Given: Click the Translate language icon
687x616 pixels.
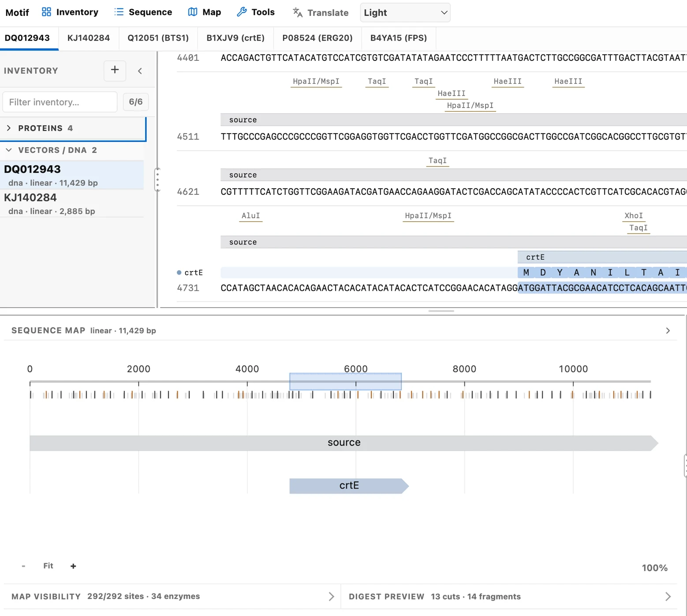Looking at the screenshot, I should (298, 12).
